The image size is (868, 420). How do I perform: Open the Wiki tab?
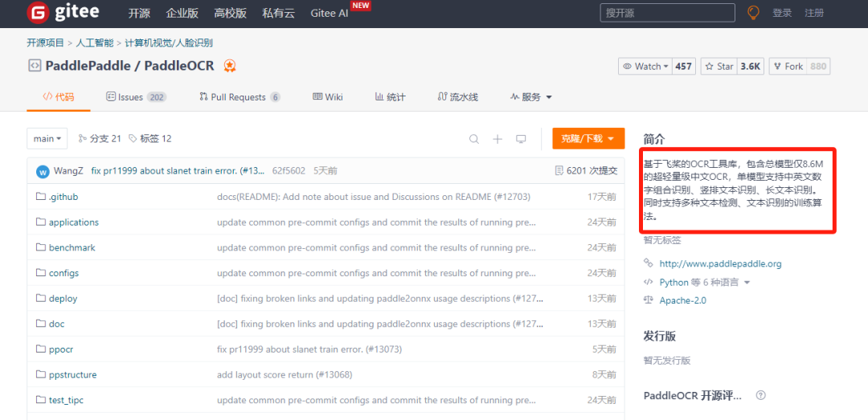click(328, 97)
